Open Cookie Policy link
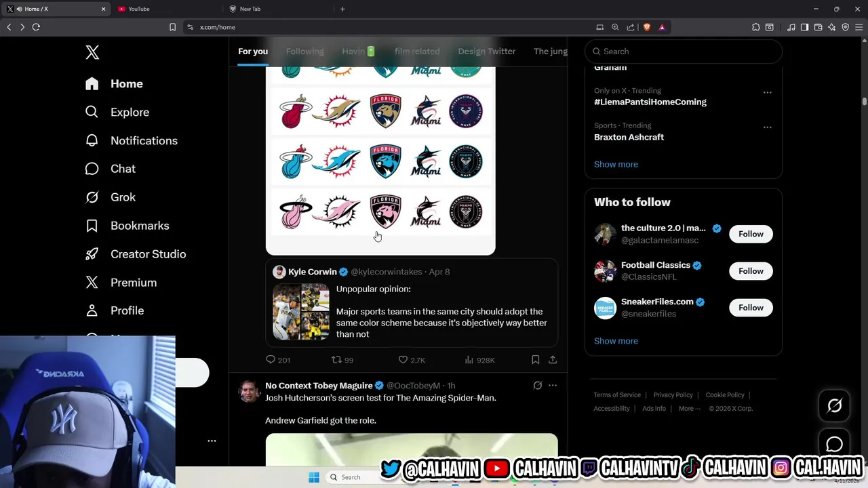The image size is (868, 488). tap(725, 395)
